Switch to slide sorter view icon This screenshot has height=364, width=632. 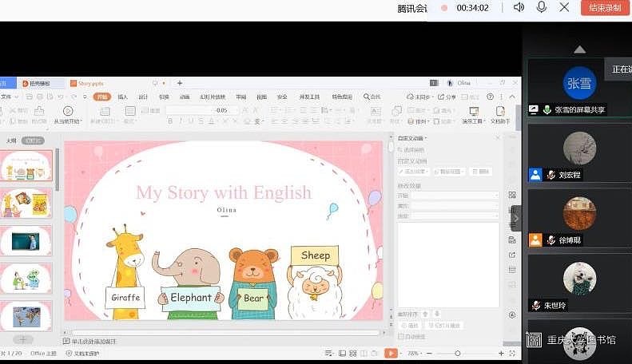coord(353,353)
